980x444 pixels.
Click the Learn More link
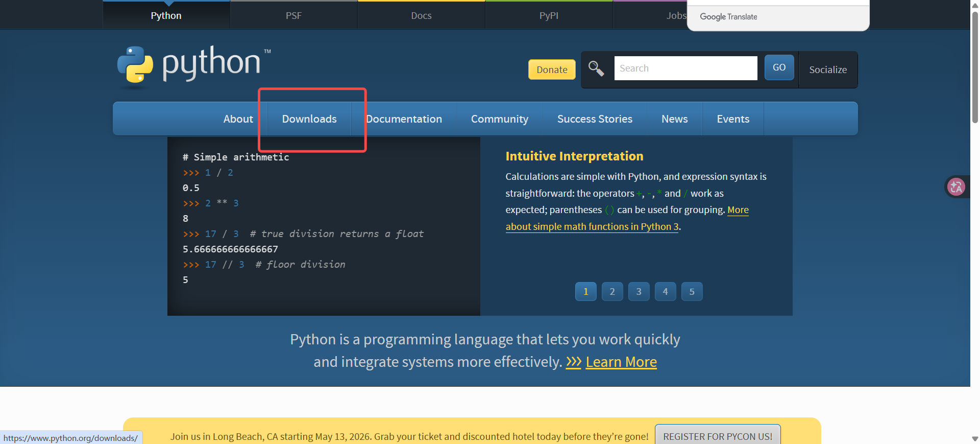tap(621, 362)
